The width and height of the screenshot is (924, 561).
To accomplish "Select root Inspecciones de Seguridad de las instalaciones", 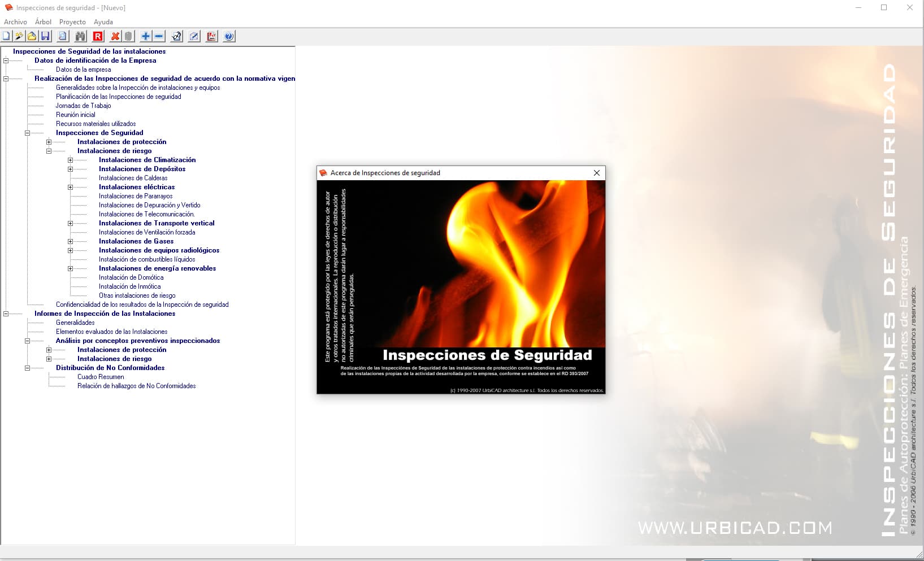I will (x=89, y=51).
